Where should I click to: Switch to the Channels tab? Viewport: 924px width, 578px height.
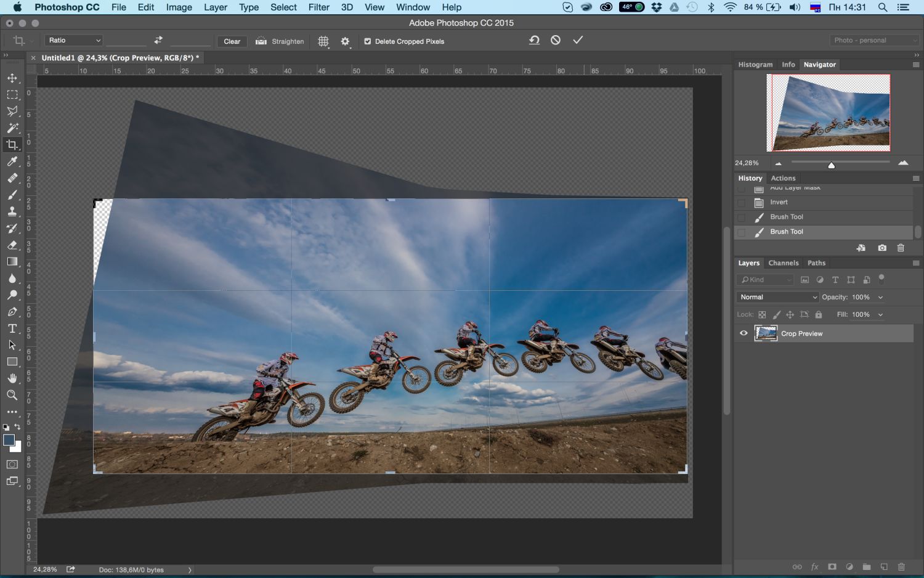pos(783,263)
